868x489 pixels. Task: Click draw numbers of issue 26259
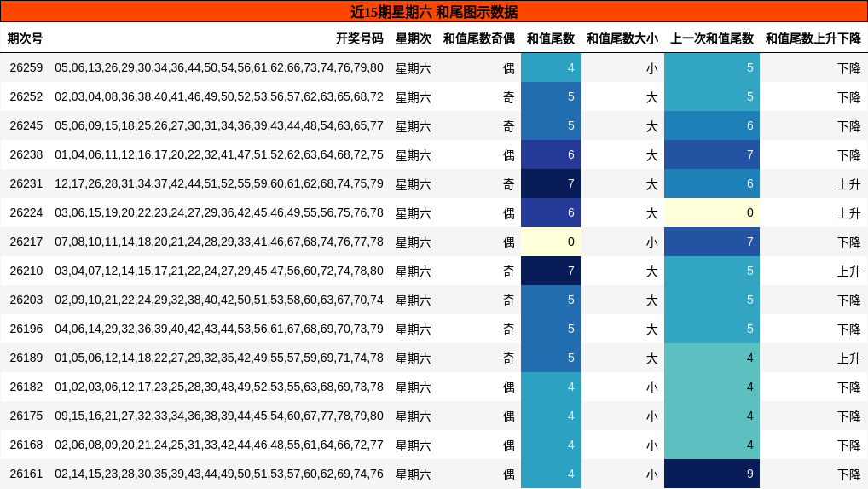point(218,67)
